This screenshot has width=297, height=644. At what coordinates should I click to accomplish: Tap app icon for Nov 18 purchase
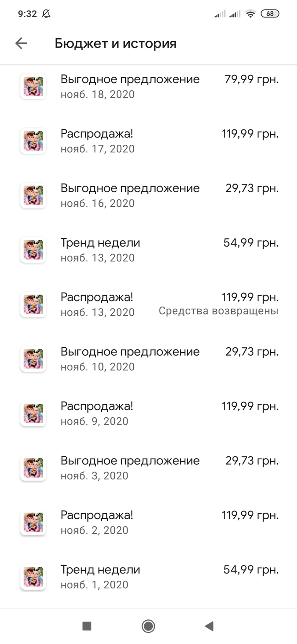pyautogui.click(x=33, y=87)
